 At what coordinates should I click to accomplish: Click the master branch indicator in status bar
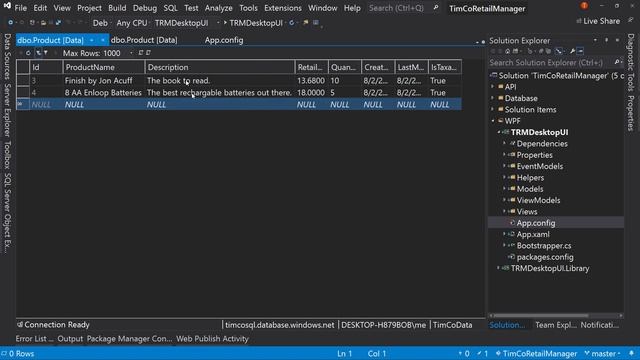[x=603, y=353]
